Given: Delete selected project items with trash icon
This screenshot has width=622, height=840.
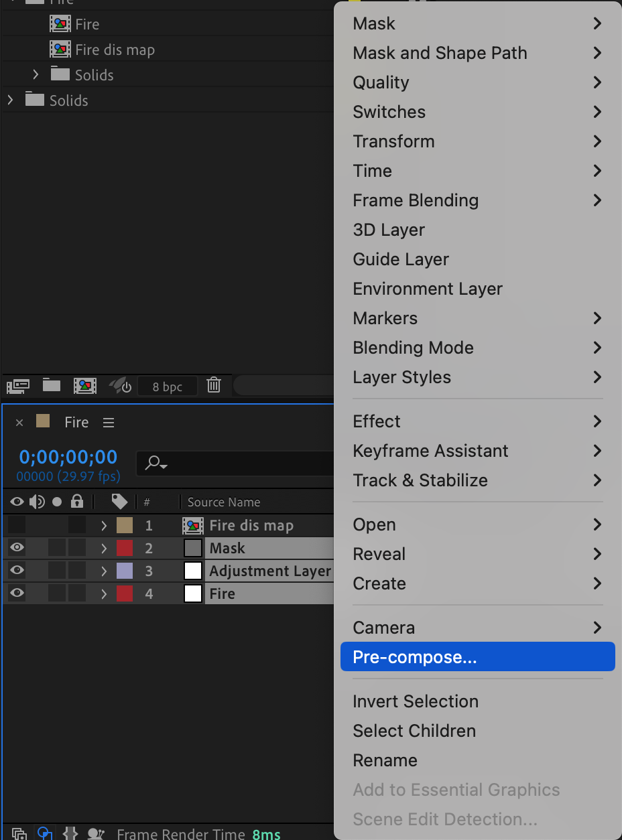Looking at the screenshot, I should click(x=214, y=385).
